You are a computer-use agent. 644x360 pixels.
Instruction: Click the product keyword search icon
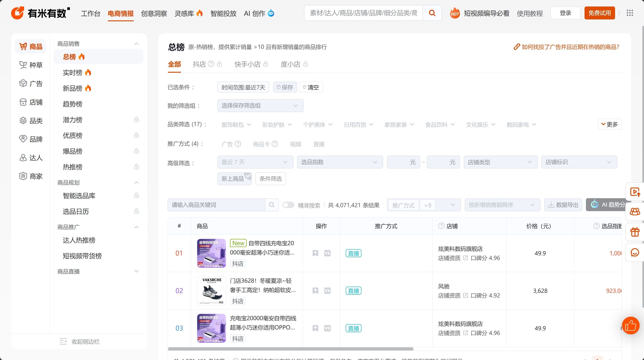tap(271, 205)
